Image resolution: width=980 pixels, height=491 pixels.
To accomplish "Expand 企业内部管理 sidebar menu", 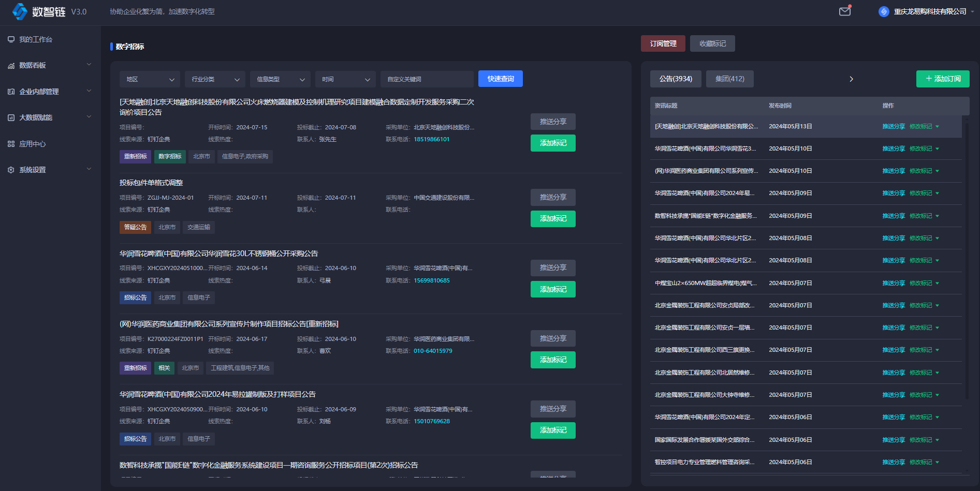I will tap(89, 91).
